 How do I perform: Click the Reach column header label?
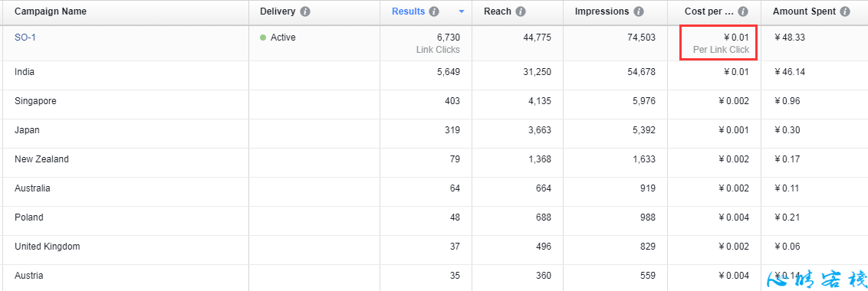tap(498, 11)
